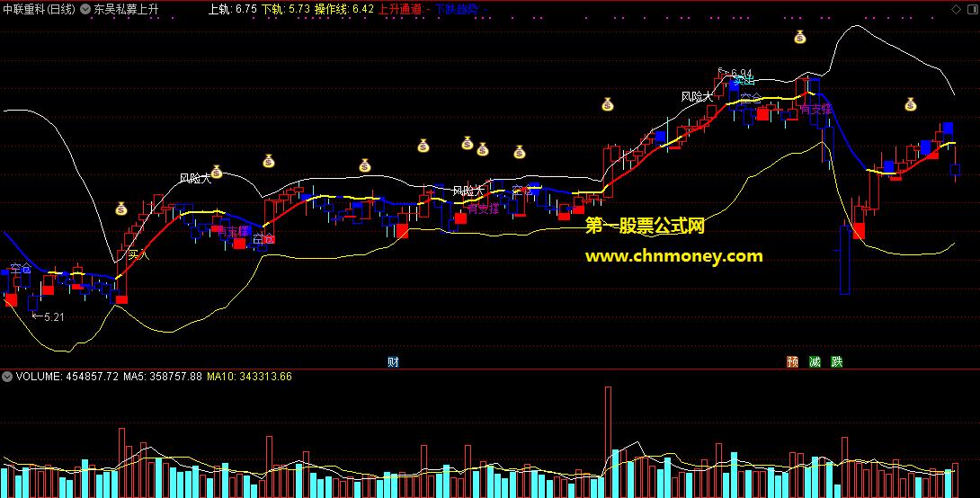Viewport: 980px width, 498px height.
Task: Click the tallest red volume bar
Action: [608, 441]
